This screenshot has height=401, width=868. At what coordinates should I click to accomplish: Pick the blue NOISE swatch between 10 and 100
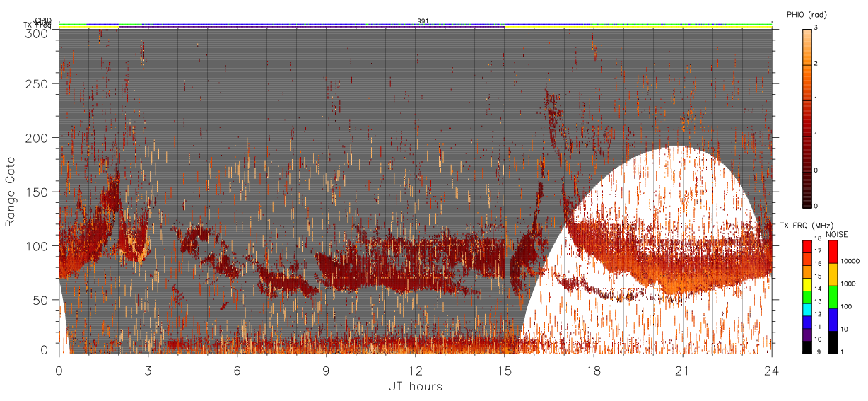tap(833, 319)
